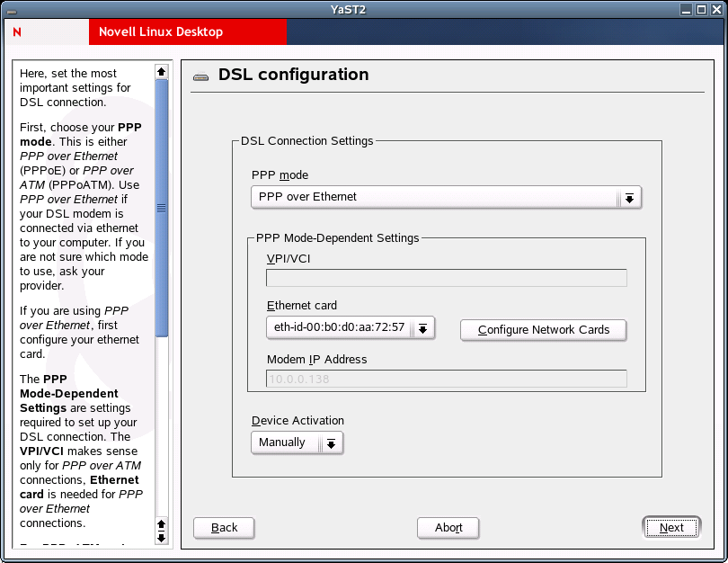Screen dimensions: 728x563
Task: Click the PPP mode label
Action: (x=280, y=175)
